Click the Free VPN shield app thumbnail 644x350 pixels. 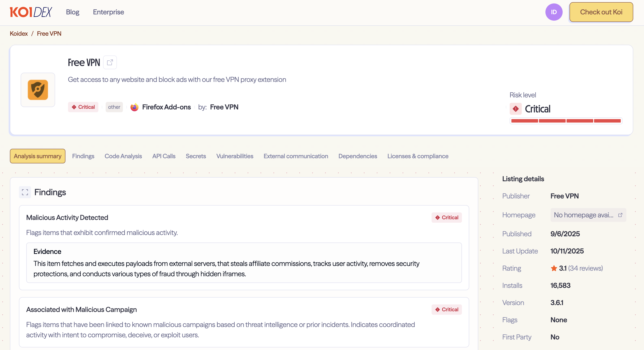(38, 90)
